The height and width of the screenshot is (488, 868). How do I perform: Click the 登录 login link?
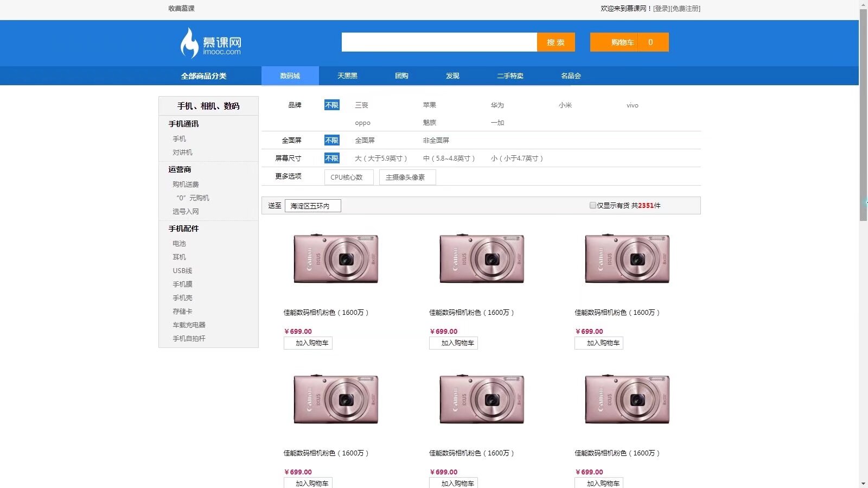(x=661, y=9)
